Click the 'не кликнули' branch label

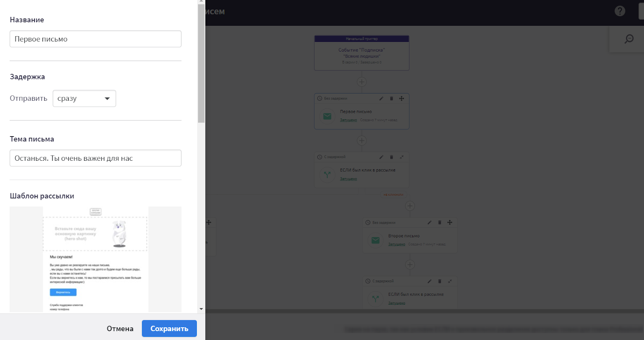393,195
